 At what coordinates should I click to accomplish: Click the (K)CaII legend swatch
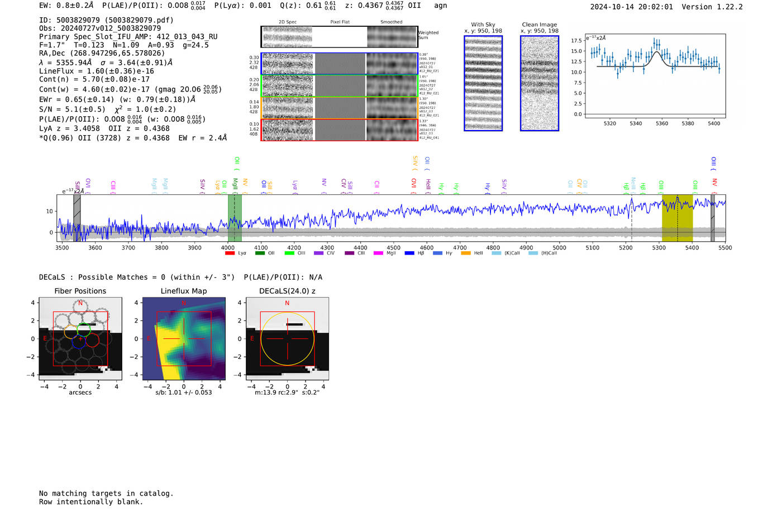pyautogui.click(x=497, y=253)
